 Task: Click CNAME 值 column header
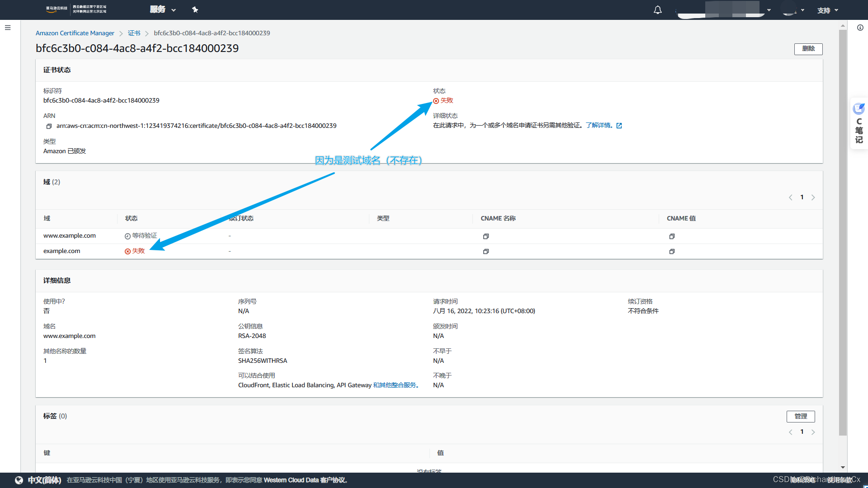point(681,218)
